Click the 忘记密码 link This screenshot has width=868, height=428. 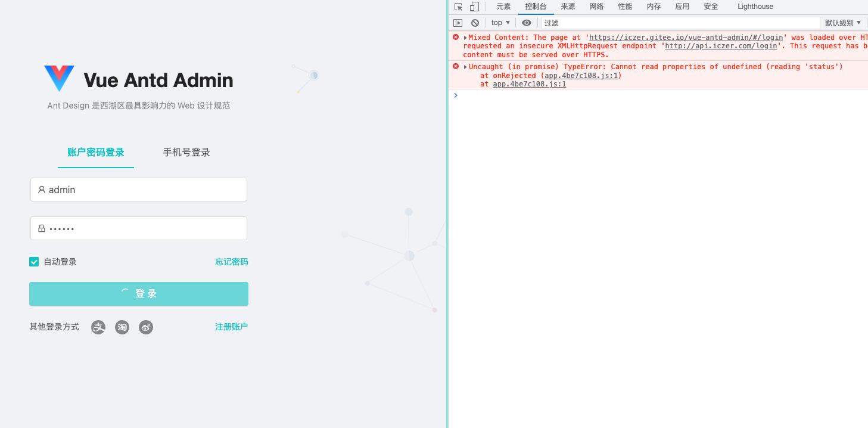coord(232,261)
